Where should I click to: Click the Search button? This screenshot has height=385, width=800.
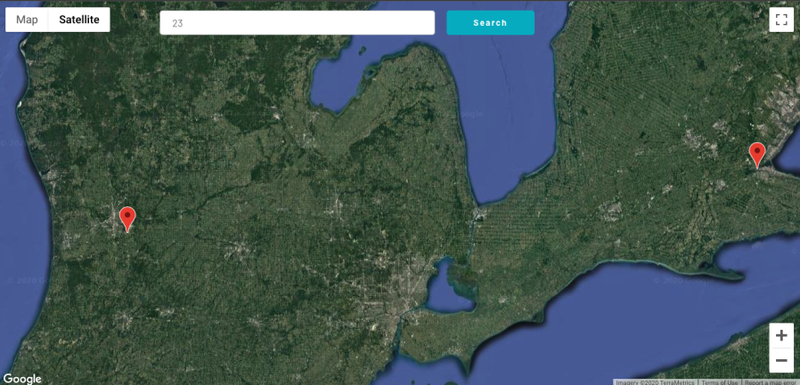(x=490, y=23)
